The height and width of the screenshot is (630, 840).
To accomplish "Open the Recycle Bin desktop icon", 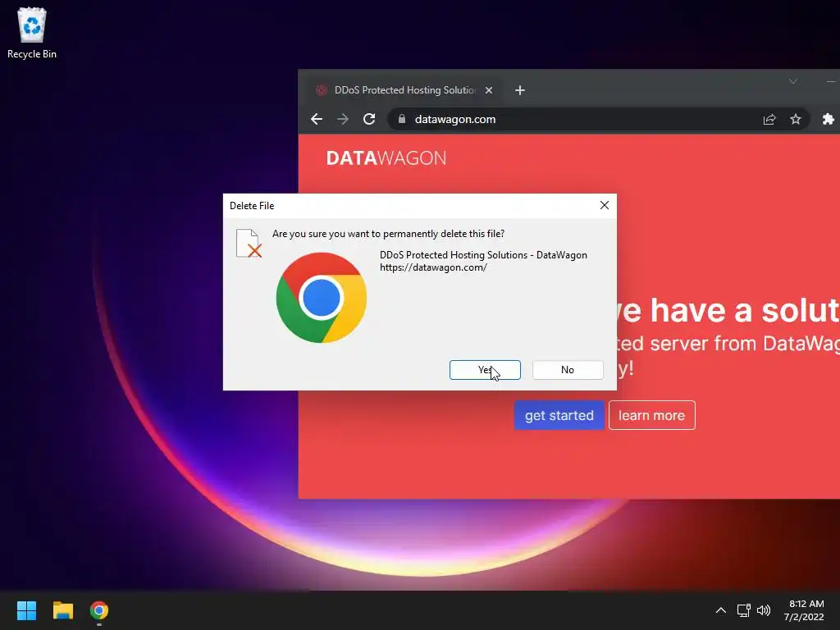I will tap(32, 33).
